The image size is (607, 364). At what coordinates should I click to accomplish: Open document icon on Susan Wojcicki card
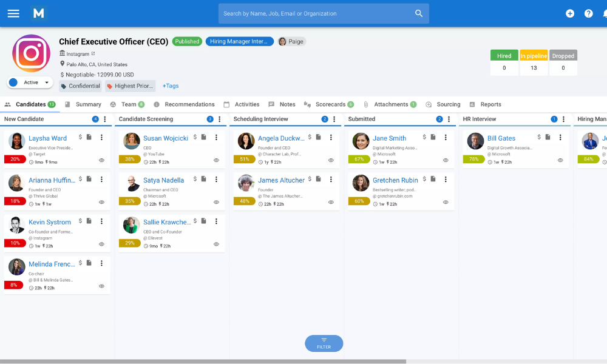tap(203, 137)
